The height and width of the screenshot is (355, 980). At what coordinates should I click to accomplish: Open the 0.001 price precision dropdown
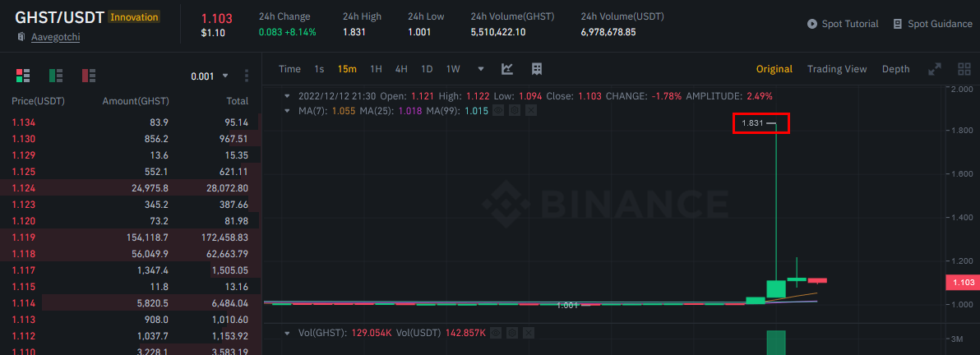click(210, 76)
